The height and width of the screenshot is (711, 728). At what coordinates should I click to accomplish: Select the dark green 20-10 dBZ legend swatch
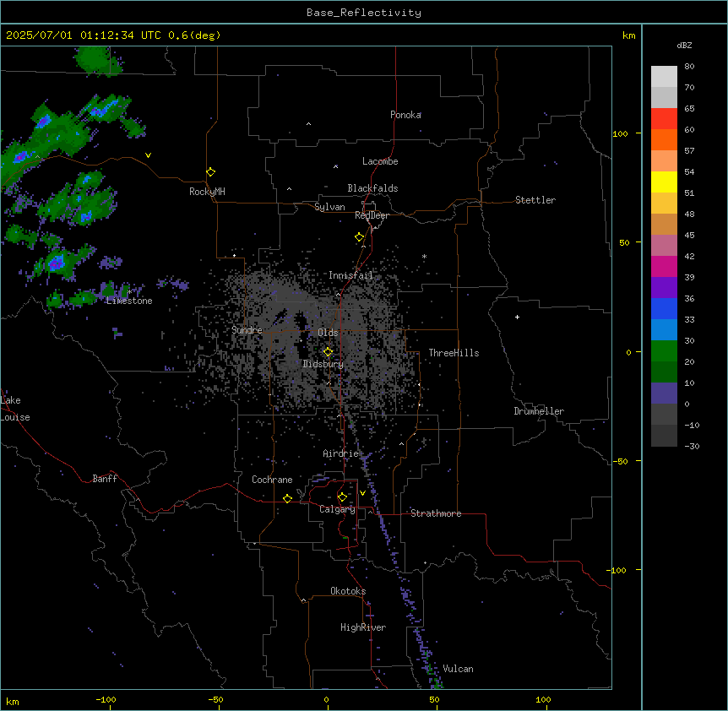[x=664, y=372]
